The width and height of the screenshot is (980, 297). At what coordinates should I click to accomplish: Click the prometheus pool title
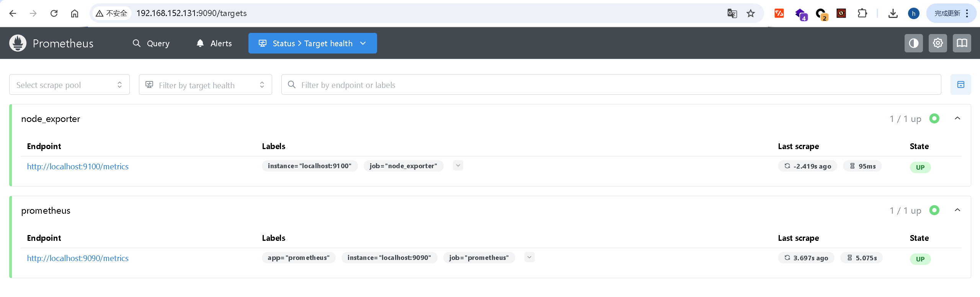click(x=46, y=211)
